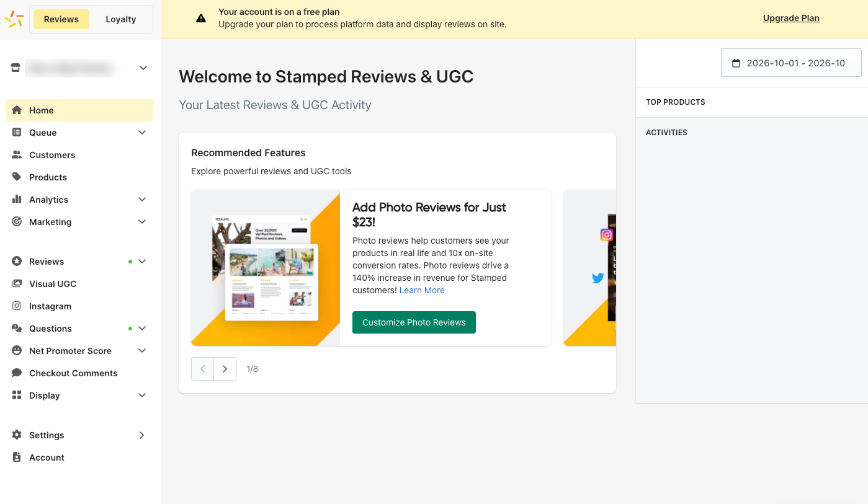868x504 pixels.
Task: Click the Learn More link
Action: (x=422, y=290)
